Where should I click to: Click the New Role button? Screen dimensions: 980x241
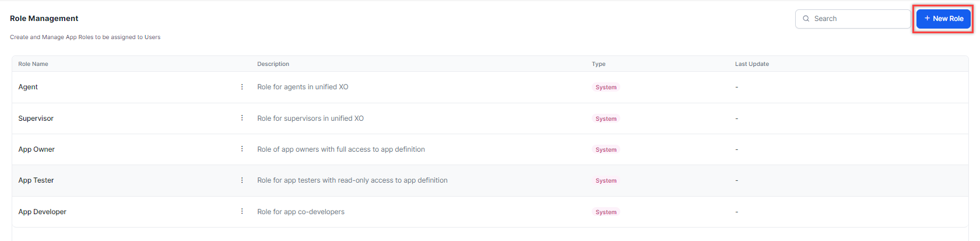(x=943, y=19)
